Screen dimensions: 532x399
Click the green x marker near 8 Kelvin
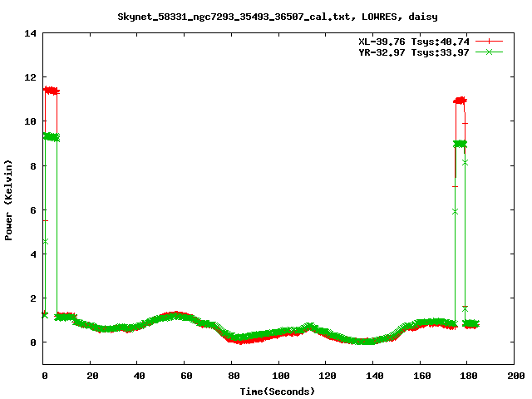coord(465,162)
